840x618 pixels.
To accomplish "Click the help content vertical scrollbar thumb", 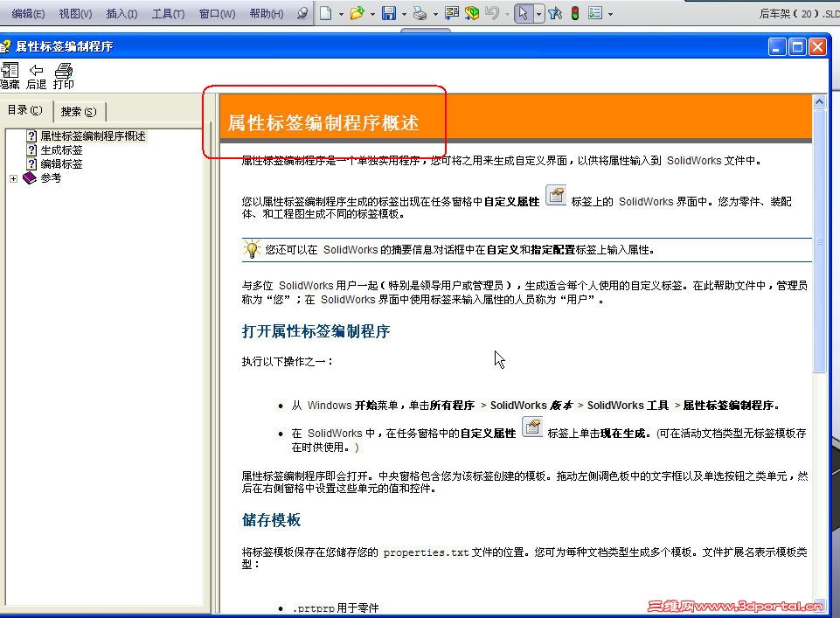I will click(819, 240).
